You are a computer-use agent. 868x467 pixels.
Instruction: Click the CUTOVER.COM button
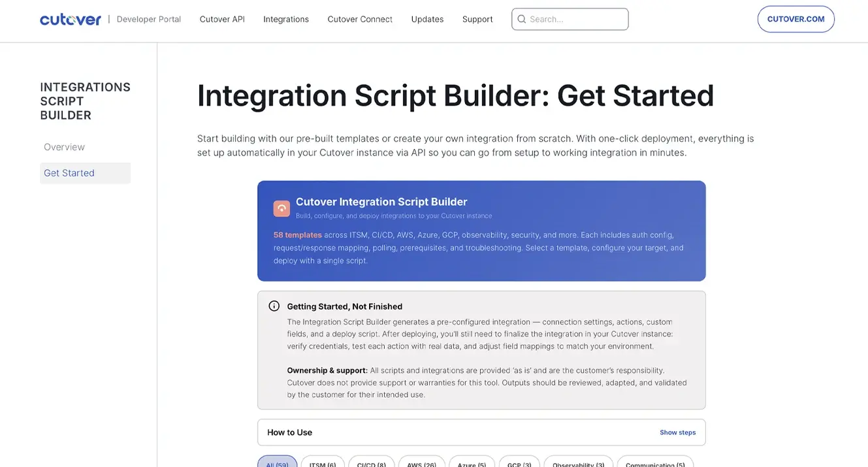[x=796, y=19]
